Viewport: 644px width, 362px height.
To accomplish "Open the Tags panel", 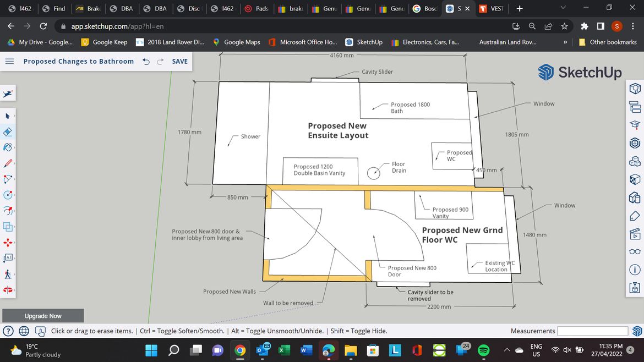I will (635, 215).
